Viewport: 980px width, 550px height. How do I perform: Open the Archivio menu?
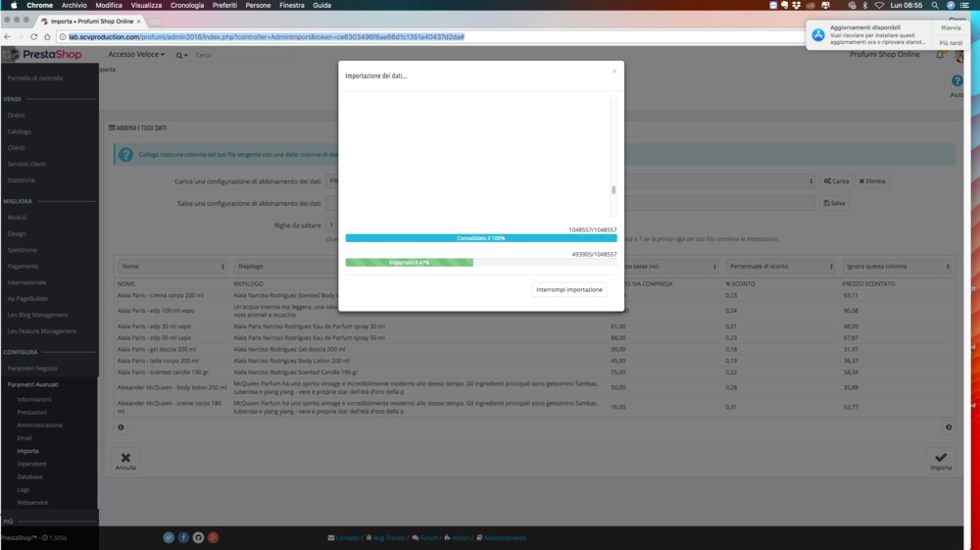coord(73,5)
